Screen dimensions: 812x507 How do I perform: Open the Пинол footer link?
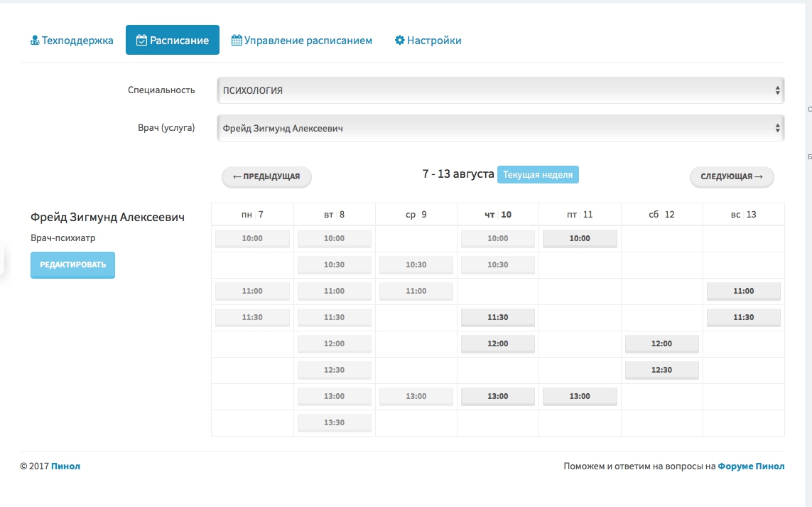66,466
